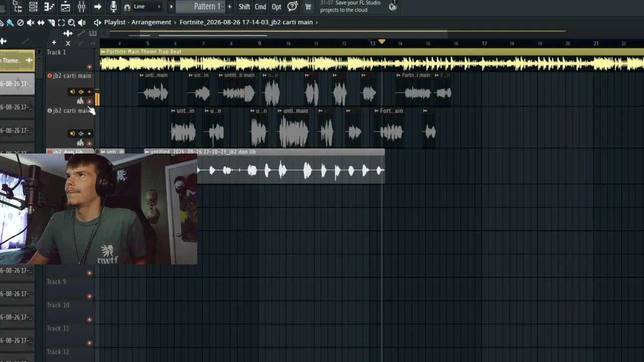
Task: Click flame icon on second jb2 carti main
Action: click(80, 143)
